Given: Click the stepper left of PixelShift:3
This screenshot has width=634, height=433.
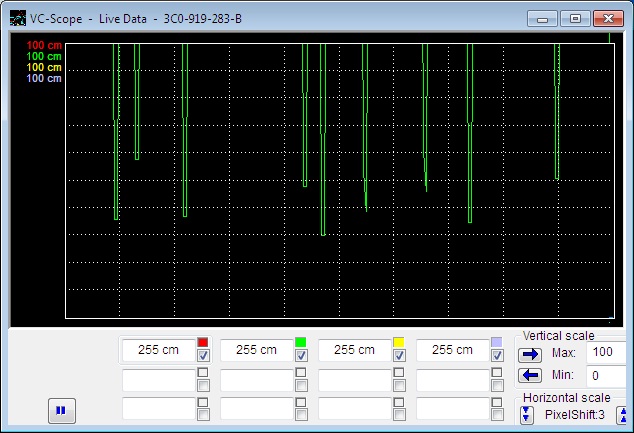Looking at the screenshot, I should (527, 414).
